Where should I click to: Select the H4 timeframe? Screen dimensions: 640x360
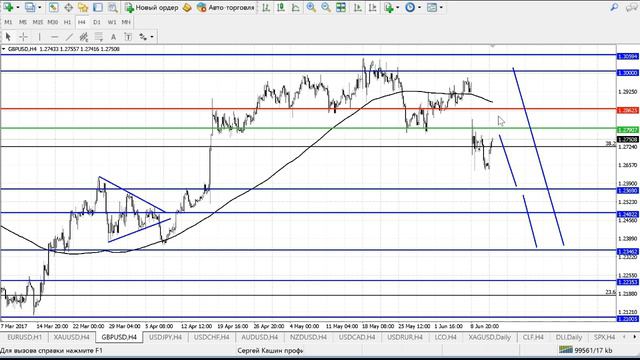pos(82,22)
